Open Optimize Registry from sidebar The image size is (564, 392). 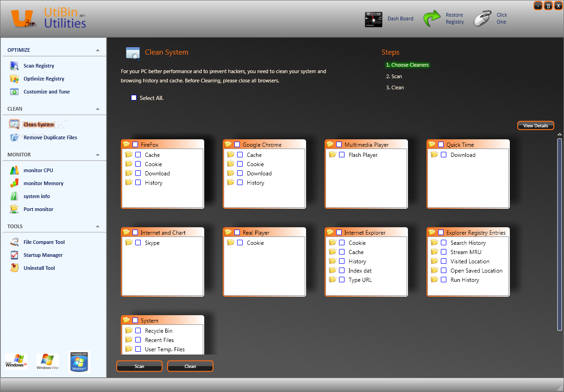tap(44, 79)
